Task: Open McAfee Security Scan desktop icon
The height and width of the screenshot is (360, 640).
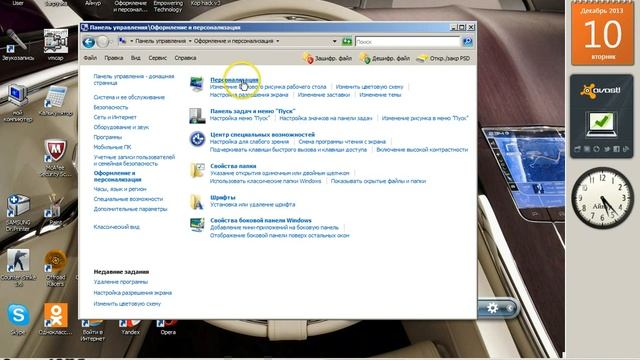Action: 56,158
